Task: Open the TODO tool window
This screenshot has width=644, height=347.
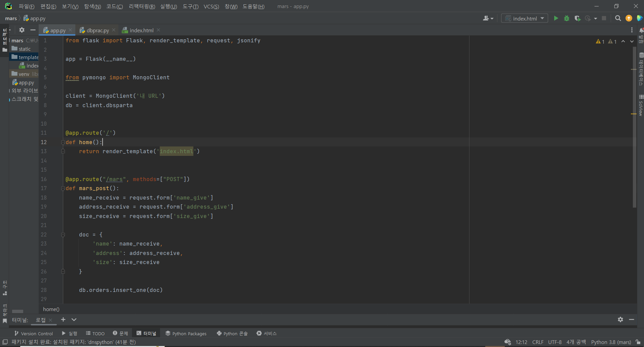Action: click(95, 333)
